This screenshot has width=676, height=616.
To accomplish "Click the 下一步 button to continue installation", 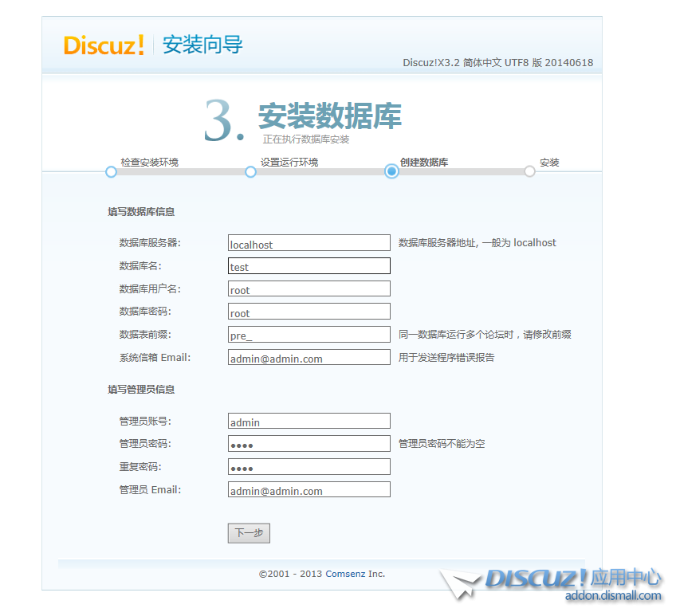I will pos(248,532).
